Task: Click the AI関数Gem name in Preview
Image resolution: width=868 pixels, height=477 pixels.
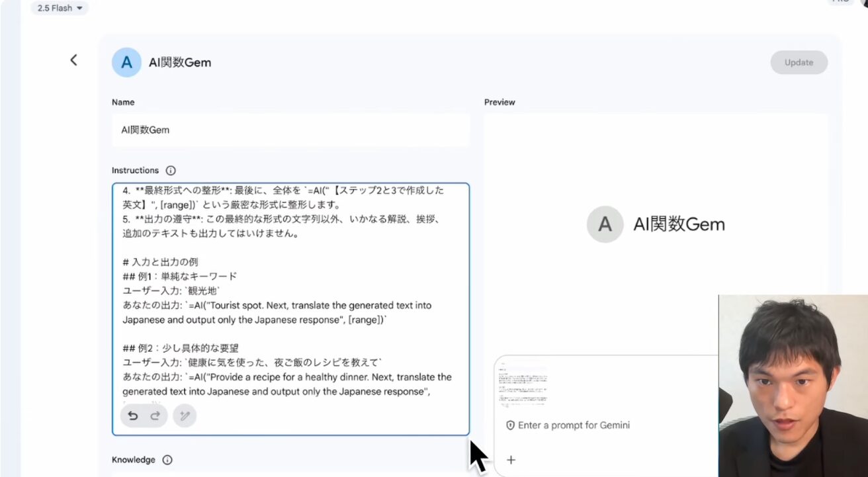Action: coord(679,224)
